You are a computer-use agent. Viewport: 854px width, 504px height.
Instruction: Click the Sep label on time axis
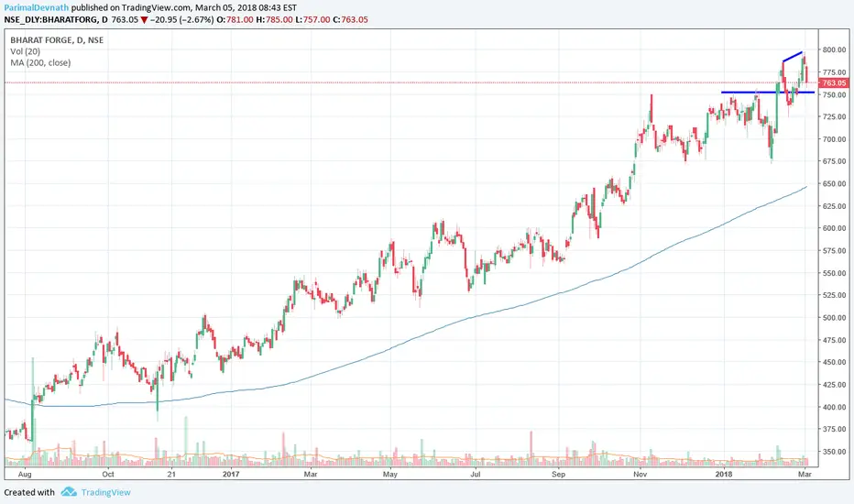(558, 474)
